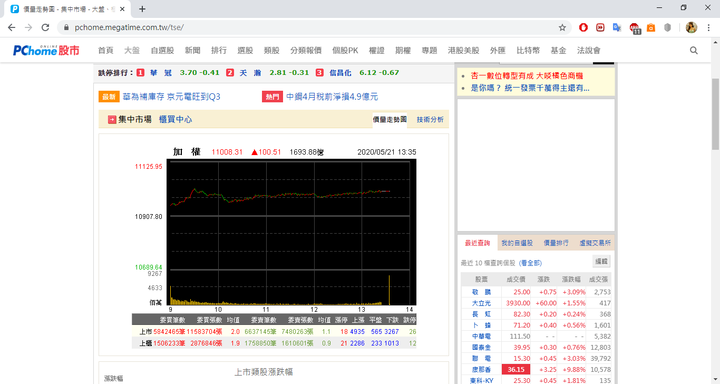Click the 編輯 button
Image resolution: width=720 pixels, height=384 pixels.
click(x=601, y=261)
